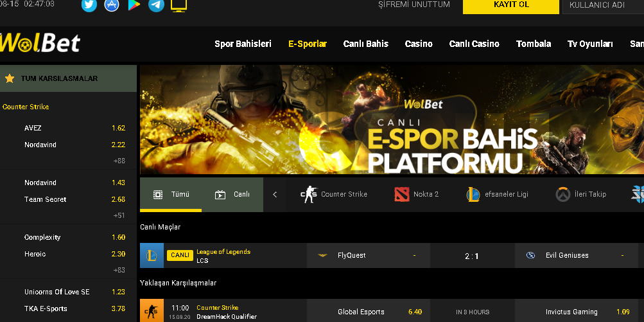Select the Counter Strike game filter icon
Screen dimensions: 644x322
309,195
